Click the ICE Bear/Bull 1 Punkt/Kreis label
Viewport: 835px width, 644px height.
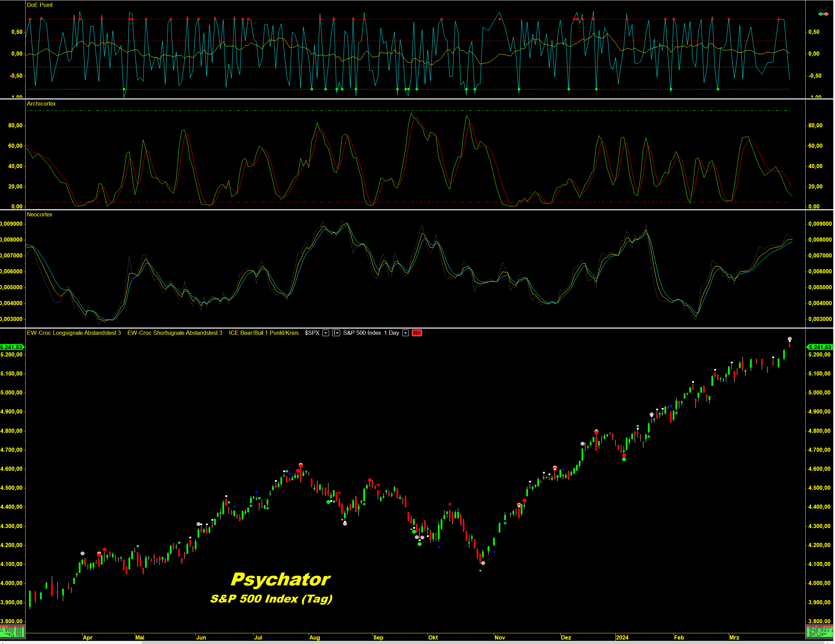[x=264, y=333]
